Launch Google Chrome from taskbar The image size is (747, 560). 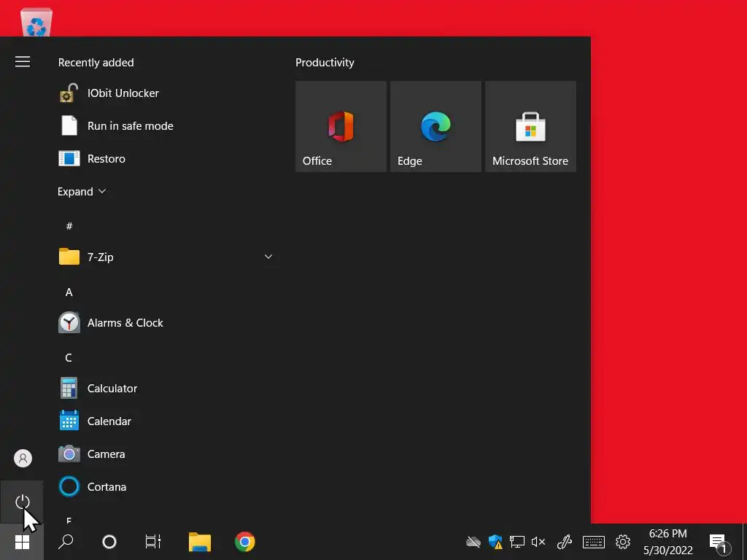245,542
